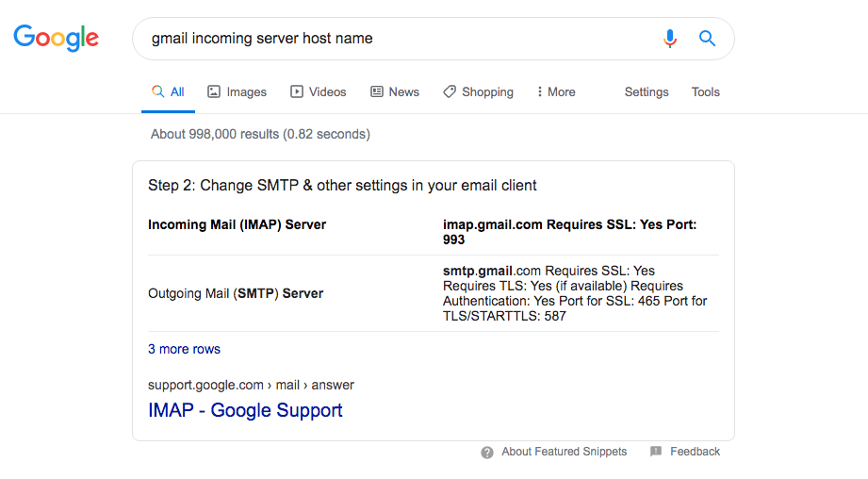Image resolution: width=868 pixels, height=479 pixels.
Task: Expand the 3 more rows link
Action: tap(185, 349)
